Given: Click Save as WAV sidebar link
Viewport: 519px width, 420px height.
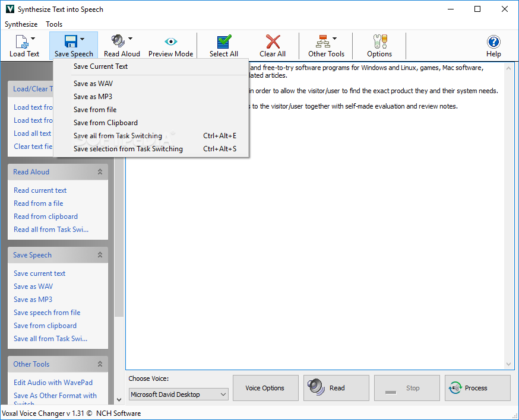Looking at the screenshot, I should click(33, 287).
